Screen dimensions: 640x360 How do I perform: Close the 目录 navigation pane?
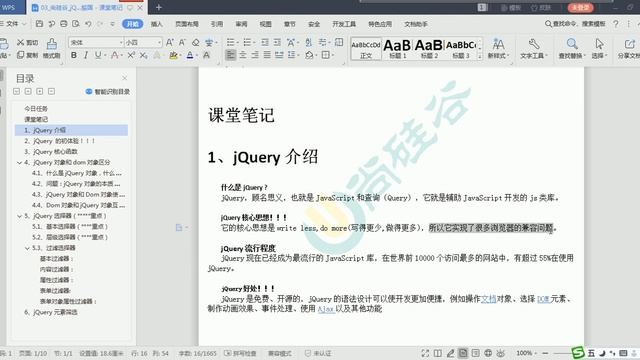124,78
